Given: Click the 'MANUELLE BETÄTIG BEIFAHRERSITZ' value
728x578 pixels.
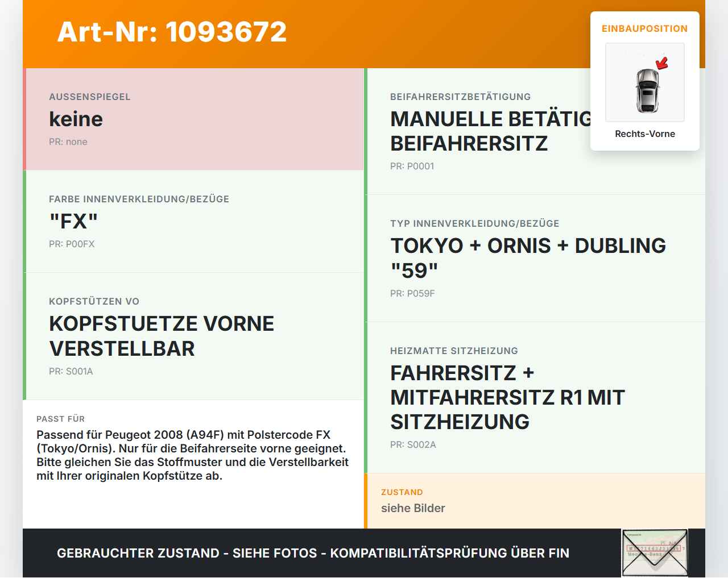Looking at the screenshot, I should tap(491, 131).
